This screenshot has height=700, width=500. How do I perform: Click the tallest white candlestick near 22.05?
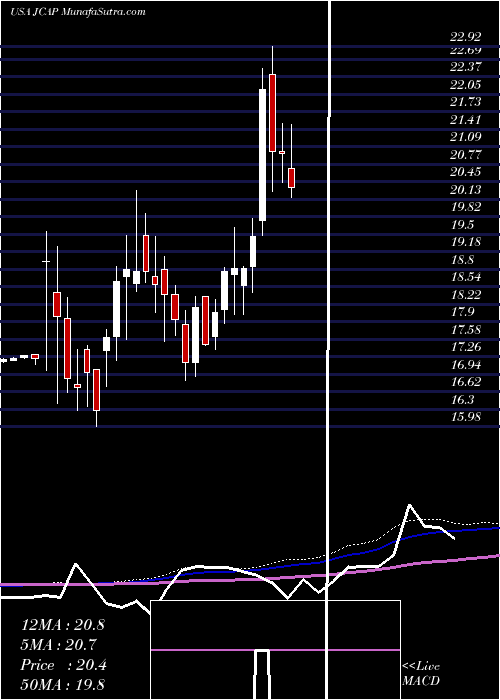(262, 155)
